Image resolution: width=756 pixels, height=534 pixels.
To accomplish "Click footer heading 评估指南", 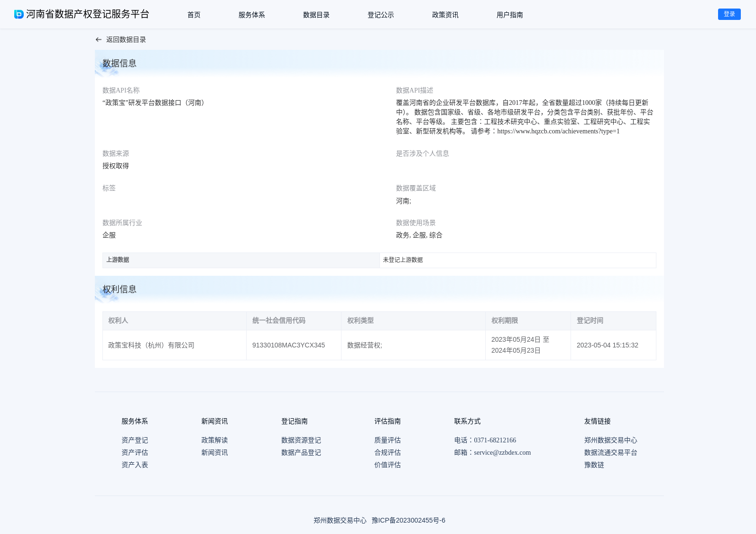I will pyautogui.click(x=387, y=422).
